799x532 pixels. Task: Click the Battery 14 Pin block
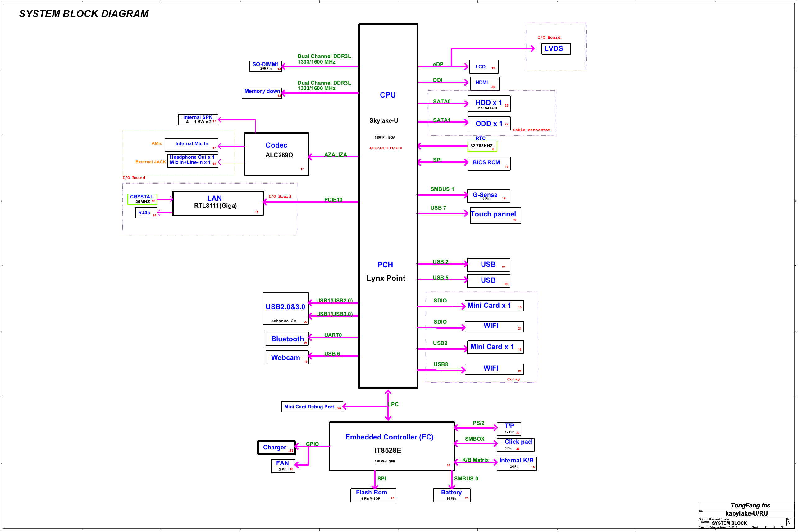click(x=451, y=495)
